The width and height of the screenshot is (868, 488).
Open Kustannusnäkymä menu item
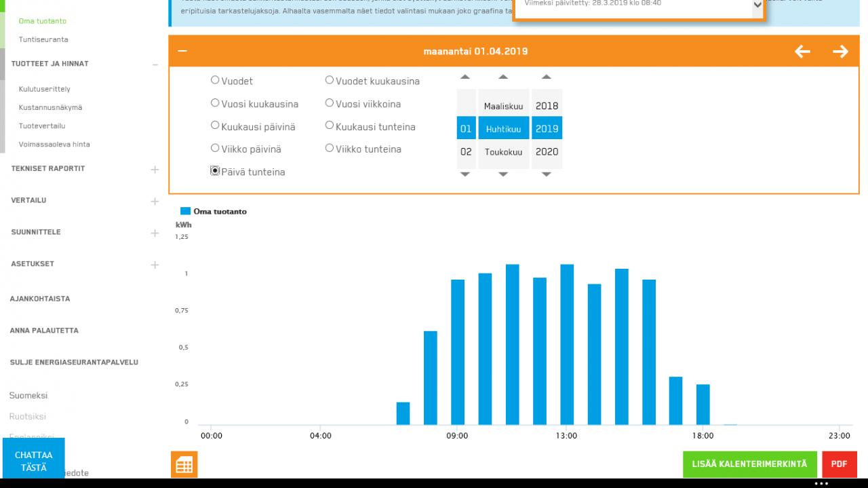(51, 107)
